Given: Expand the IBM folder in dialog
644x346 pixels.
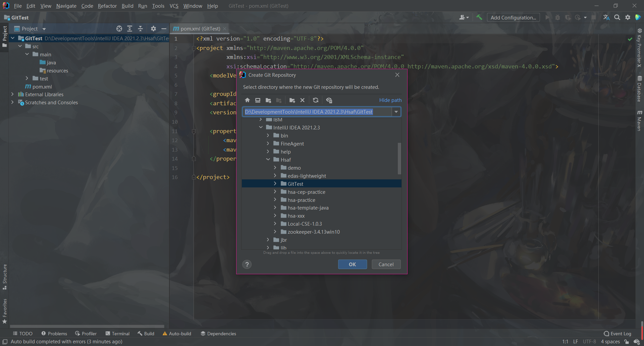Looking at the screenshot, I should pyautogui.click(x=261, y=120).
